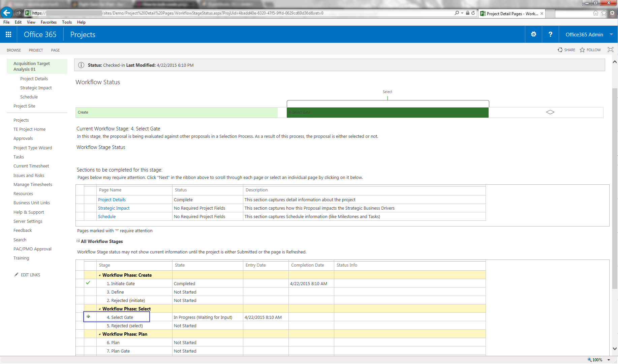Viewport: 618px width, 364px height.
Task: Click the address bar search magnifier icon
Action: coord(457,13)
